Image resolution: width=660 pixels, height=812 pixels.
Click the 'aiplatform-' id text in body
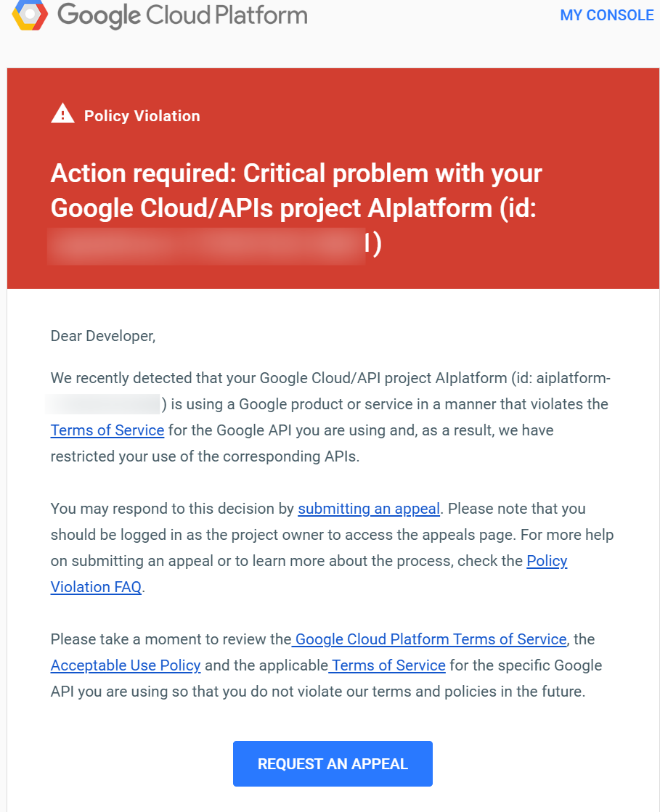(x=574, y=378)
